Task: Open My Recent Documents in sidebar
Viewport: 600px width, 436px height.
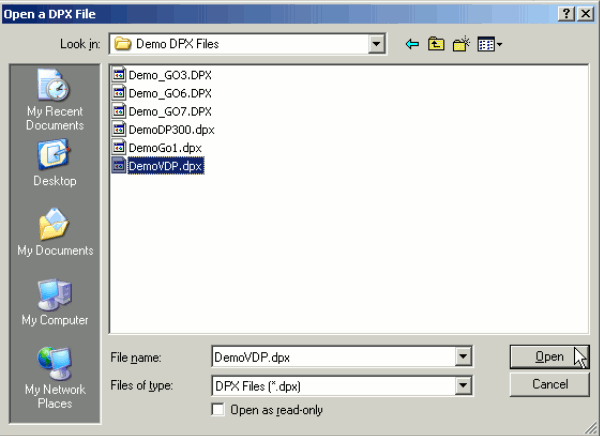Action: point(54,100)
